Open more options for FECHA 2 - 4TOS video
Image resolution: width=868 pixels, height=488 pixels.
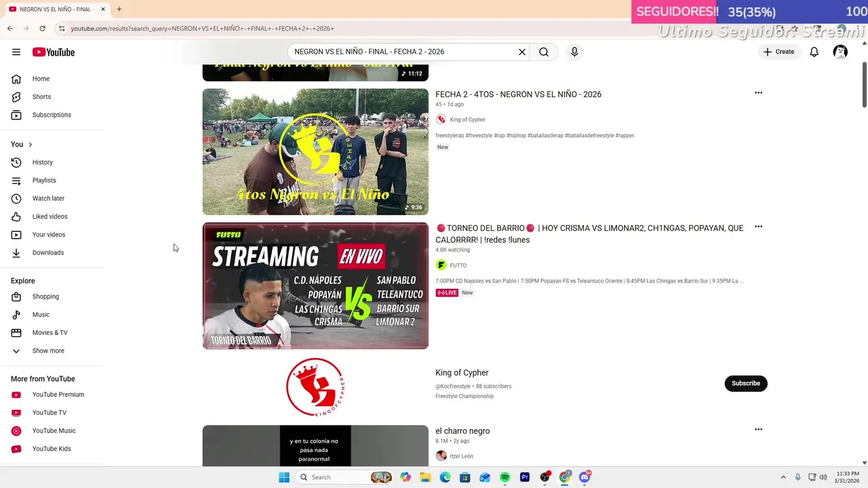pyautogui.click(x=758, y=93)
